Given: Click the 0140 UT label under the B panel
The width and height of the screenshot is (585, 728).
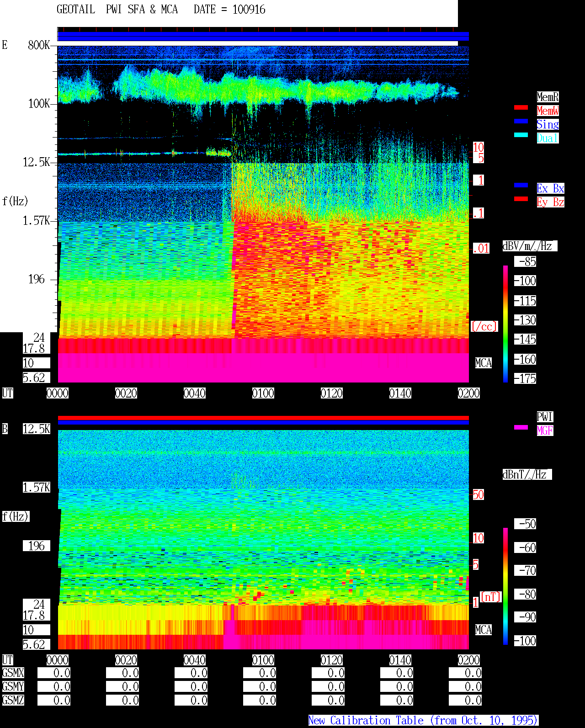Looking at the screenshot, I should 400,660.
